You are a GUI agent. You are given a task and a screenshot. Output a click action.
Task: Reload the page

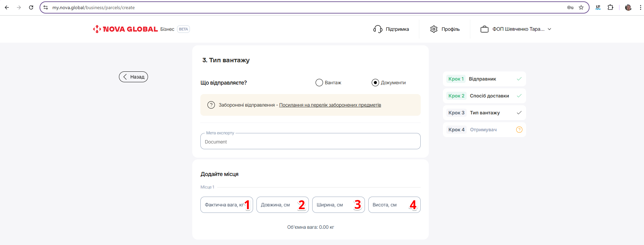[x=31, y=7]
